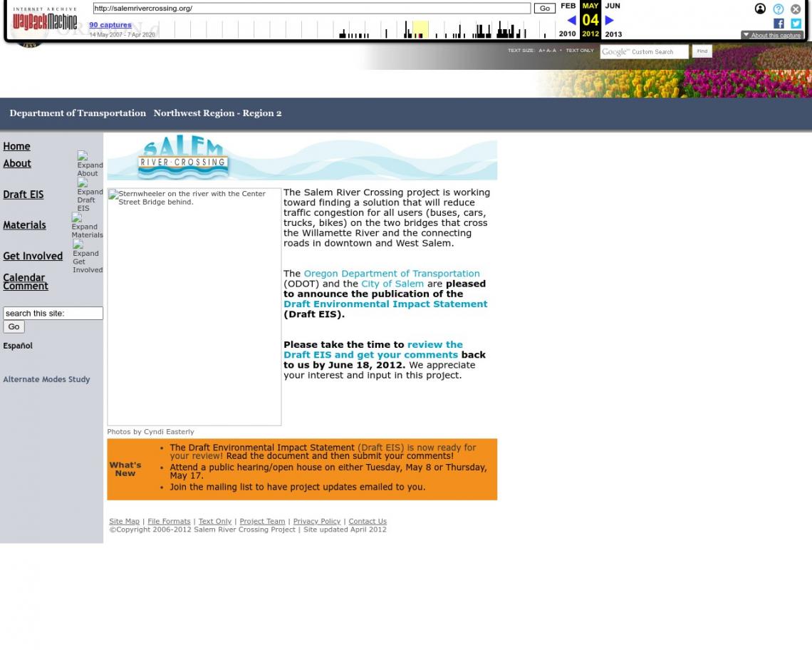The image size is (812, 650).
Task: Click the Attend a public hearing bullet text
Action: (328, 471)
